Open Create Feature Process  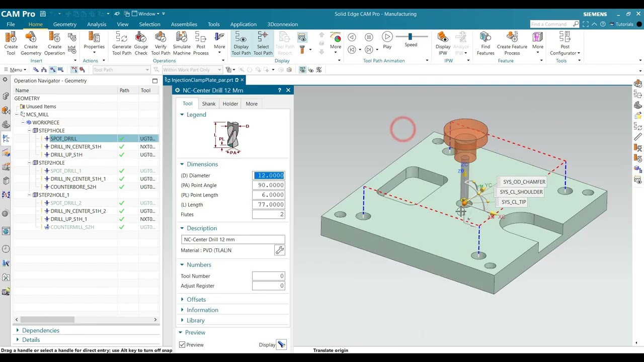512,43
